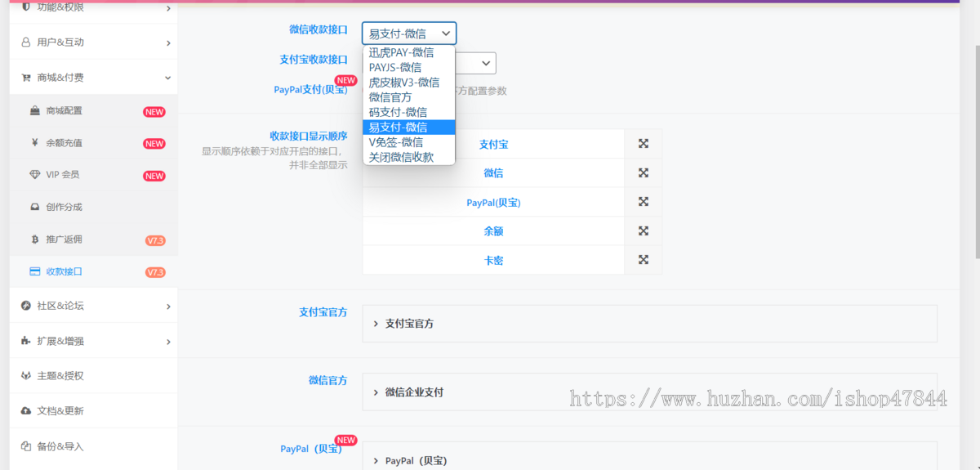This screenshot has width=980, height=470.
Task: Expand the 社区&论坛 sidebar chevron
Action: [168, 307]
